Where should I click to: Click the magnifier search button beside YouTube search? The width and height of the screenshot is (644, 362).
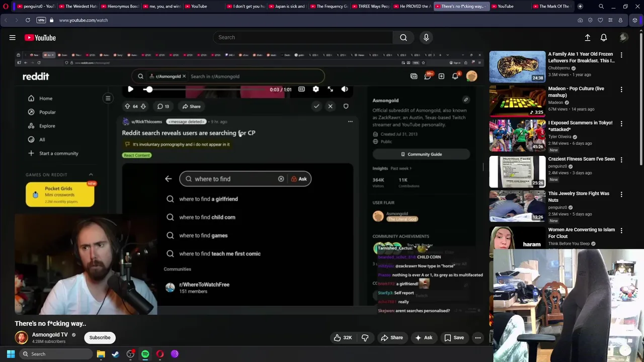point(404,37)
